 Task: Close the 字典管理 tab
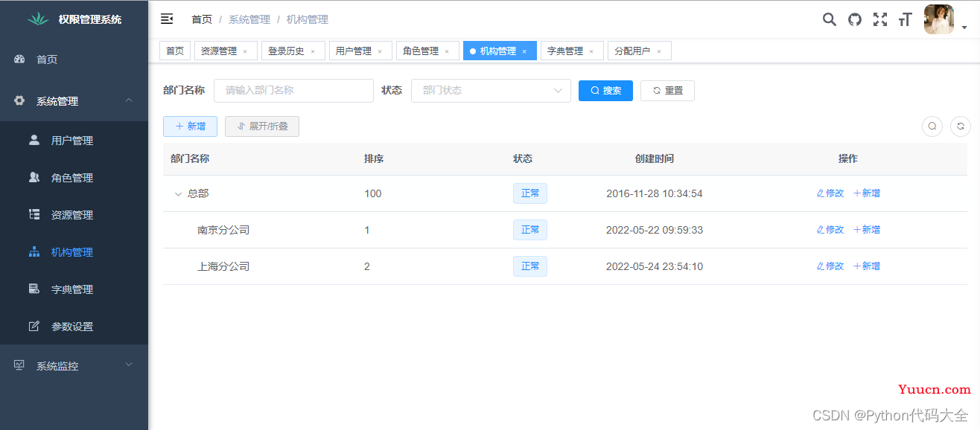pos(591,51)
